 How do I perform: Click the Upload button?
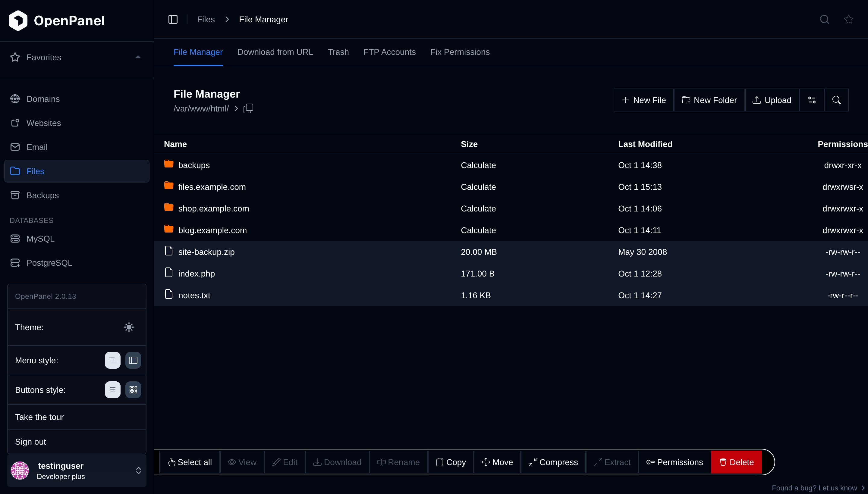click(x=772, y=100)
